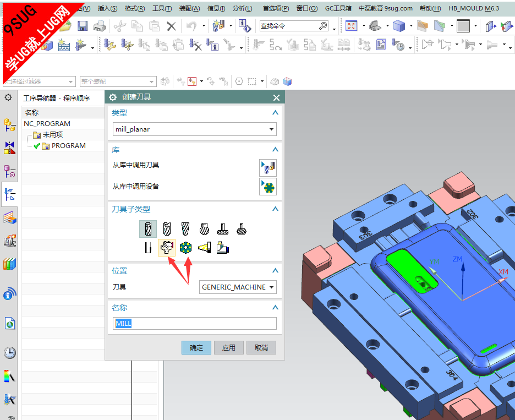Viewport: 515px width, 420px height.
Task: Open the GENERIC_MACHINE position dropdown
Action: click(238, 287)
